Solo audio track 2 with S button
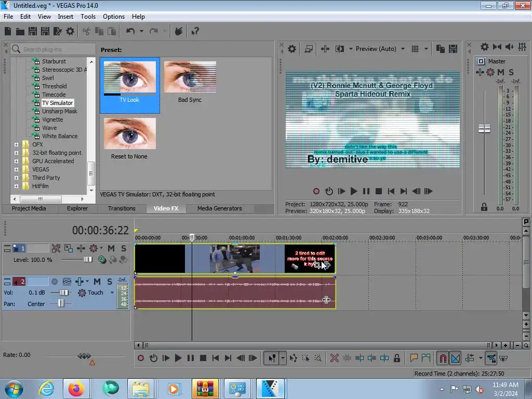 [109, 282]
